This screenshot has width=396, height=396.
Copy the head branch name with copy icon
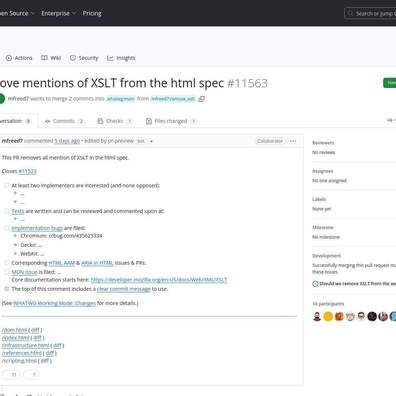[201, 99]
